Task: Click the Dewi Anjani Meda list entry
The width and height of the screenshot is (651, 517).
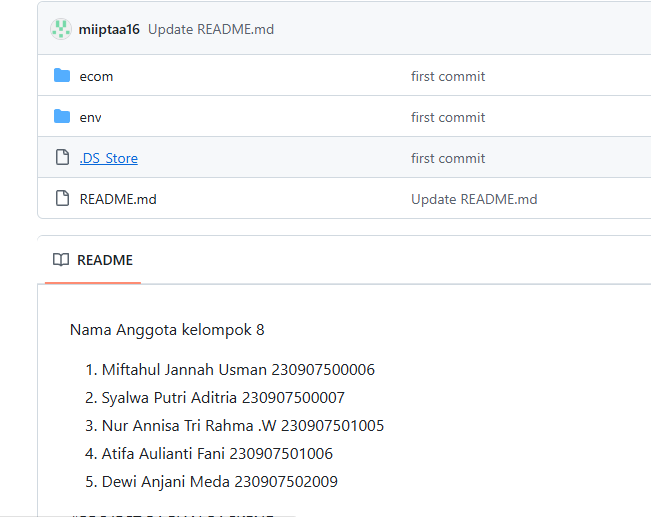Action: [219, 482]
